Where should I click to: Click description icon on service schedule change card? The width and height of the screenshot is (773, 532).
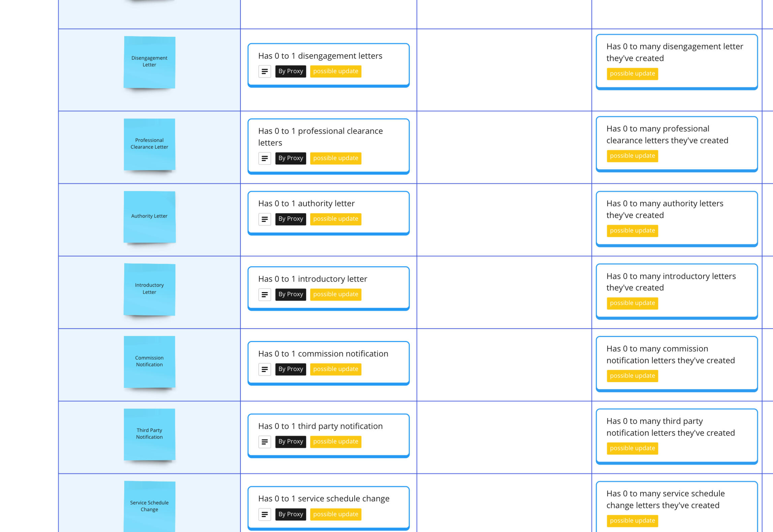coord(264,514)
